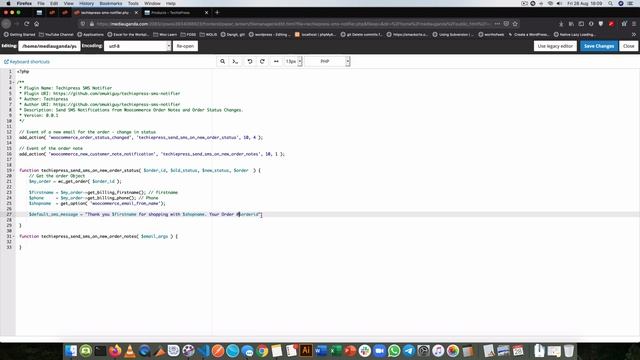Open Slack from the dock
This screenshot has height=360, width=640.
pos(365,351)
